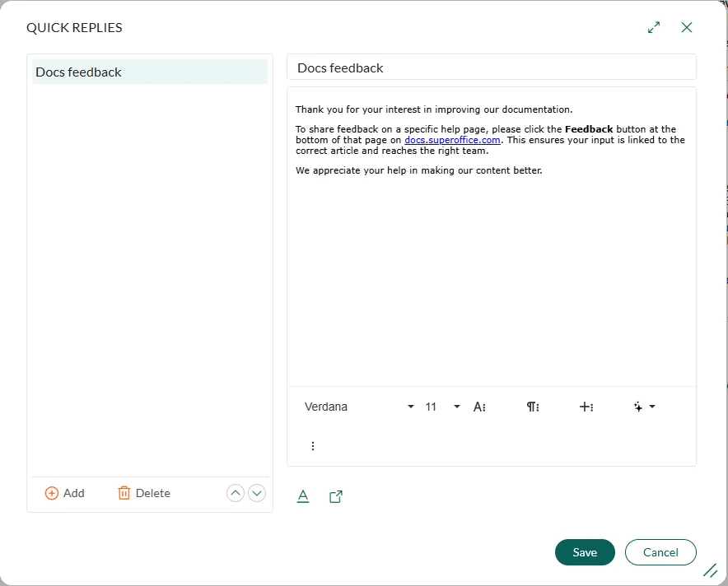The width and height of the screenshot is (728, 586).
Task: Expand the dialog to full size
Action: point(654,27)
